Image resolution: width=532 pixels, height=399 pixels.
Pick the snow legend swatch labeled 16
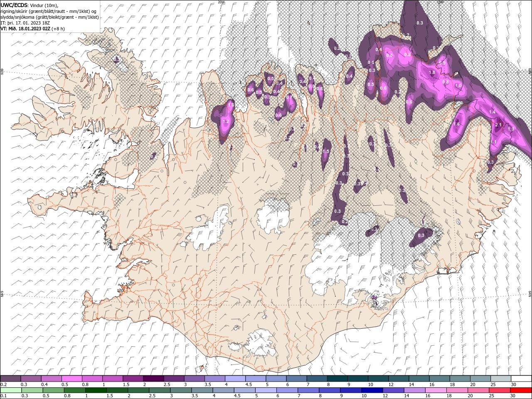[x=439, y=379]
